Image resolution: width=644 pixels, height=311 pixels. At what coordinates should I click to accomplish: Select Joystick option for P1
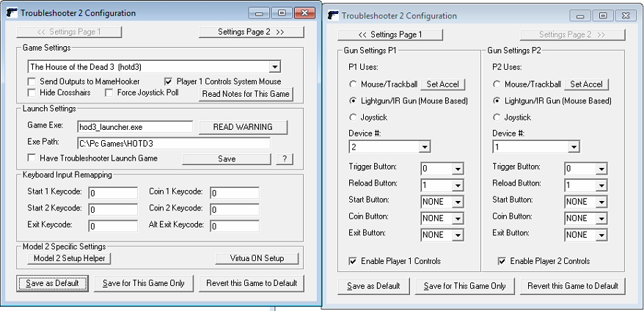354,117
